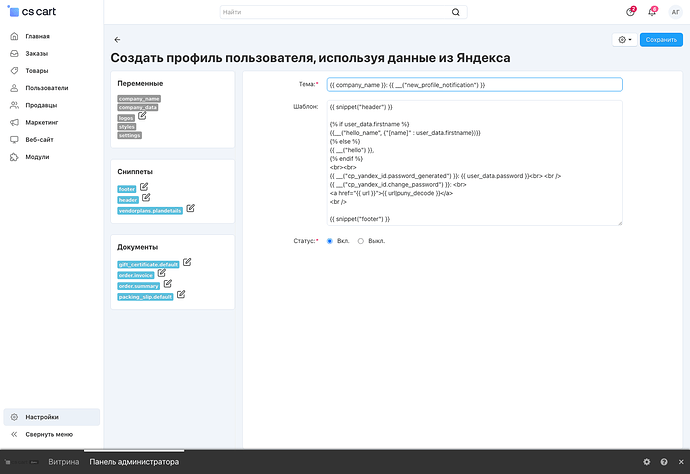Edit the vendorplans.plandetails snippet
This screenshot has height=474, width=690.
pos(191,208)
